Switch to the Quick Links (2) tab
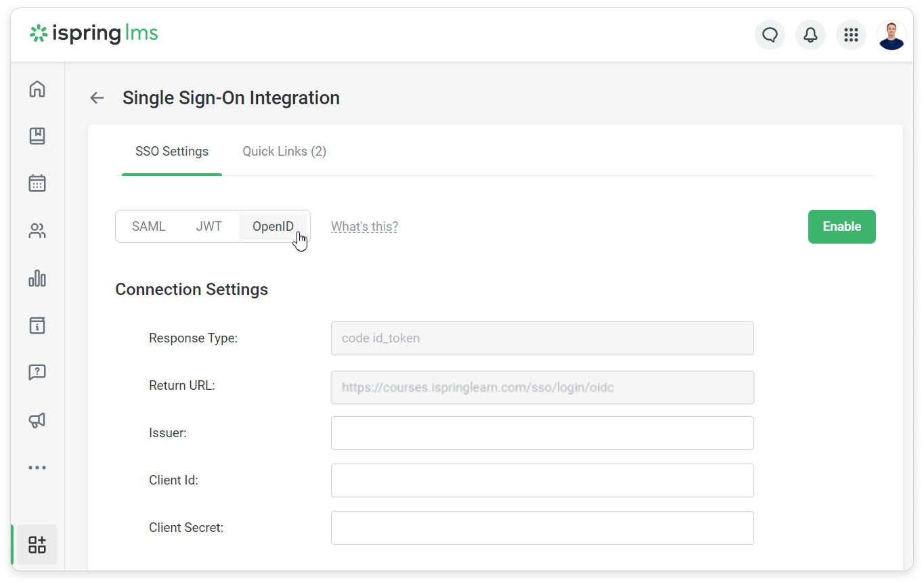 click(284, 152)
